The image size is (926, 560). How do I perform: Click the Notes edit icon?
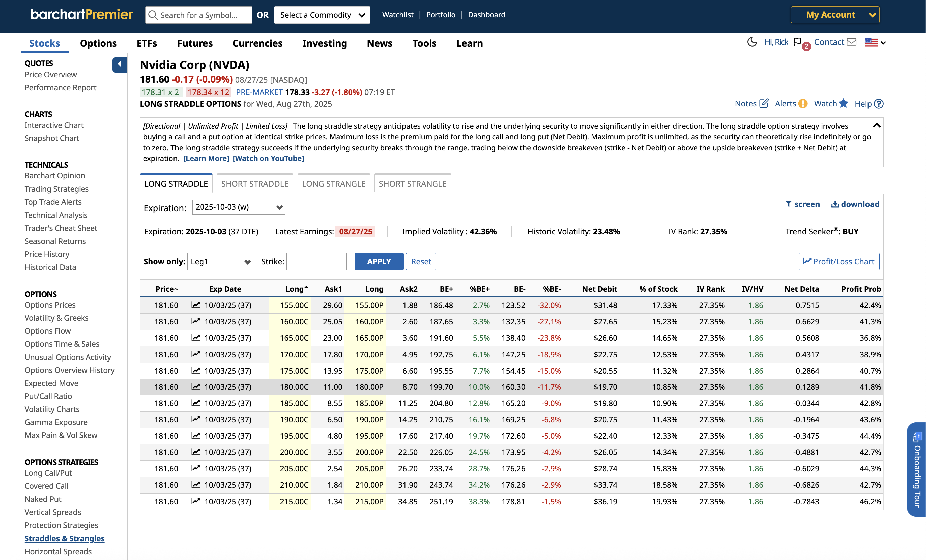point(764,103)
